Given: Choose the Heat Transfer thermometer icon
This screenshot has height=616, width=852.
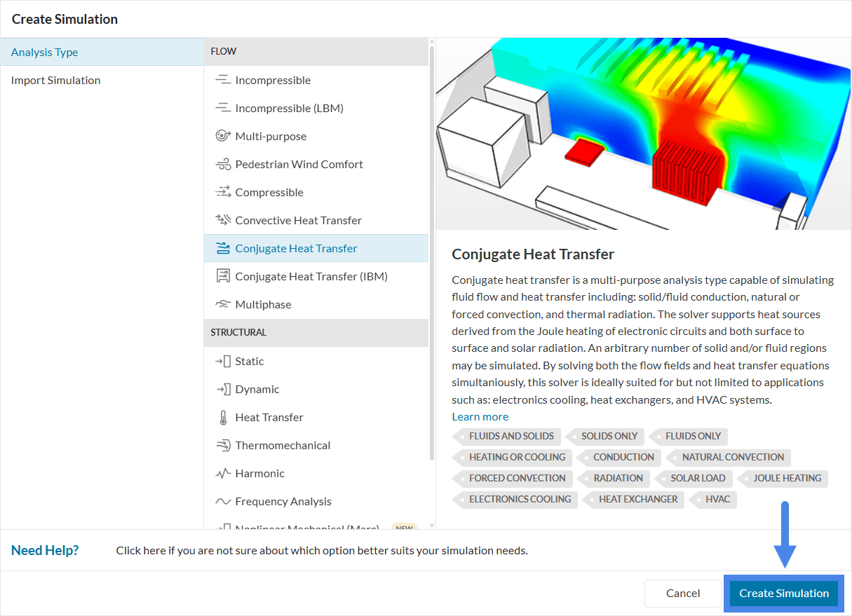Looking at the screenshot, I should pyautogui.click(x=223, y=417).
